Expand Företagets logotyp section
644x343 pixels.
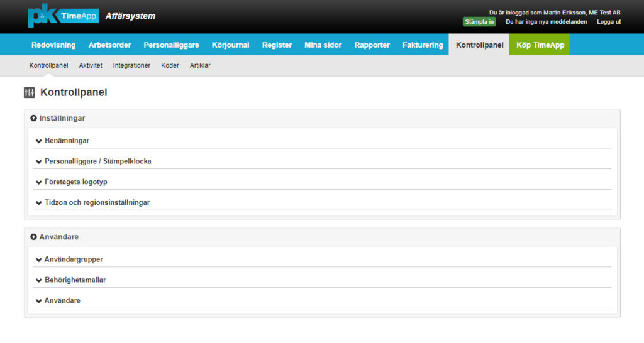(x=75, y=182)
